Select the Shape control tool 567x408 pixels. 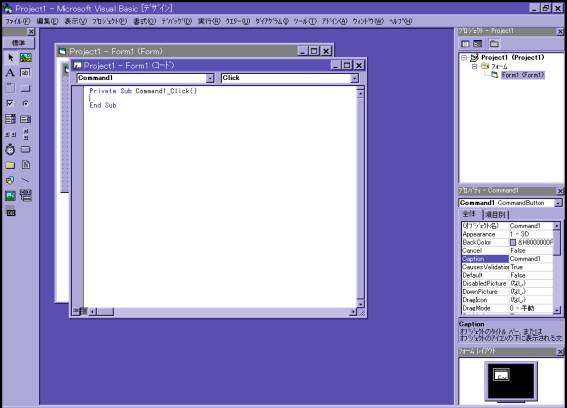(x=10, y=180)
